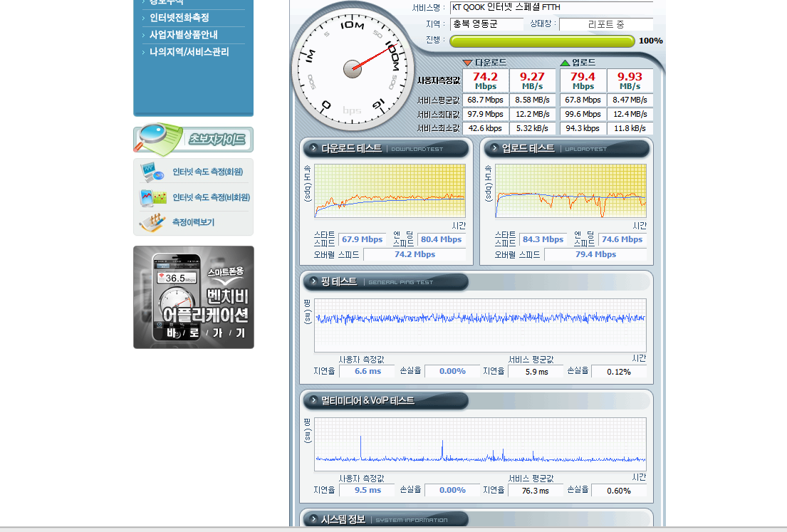Select the 68.7 Mbps service average value

[x=485, y=100]
